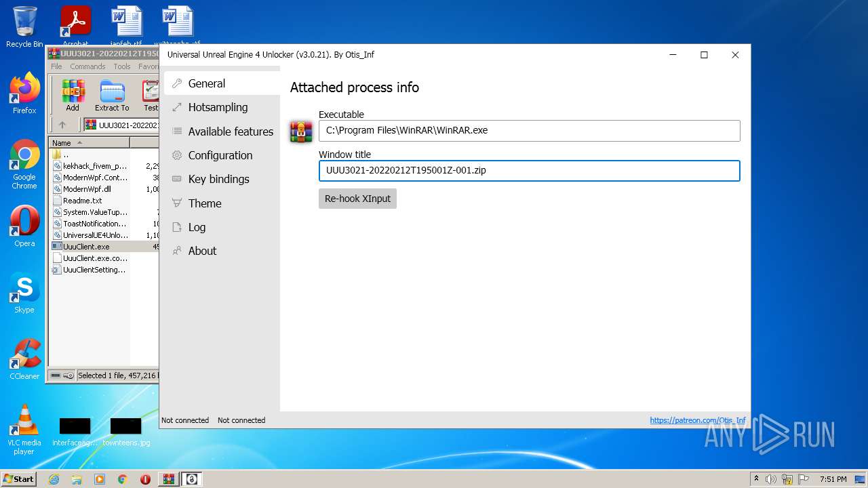The height and width of the screenshot is (488, 868).
Task: Switch to WinRAR via the taskbar button
Action: click(169, 479)
